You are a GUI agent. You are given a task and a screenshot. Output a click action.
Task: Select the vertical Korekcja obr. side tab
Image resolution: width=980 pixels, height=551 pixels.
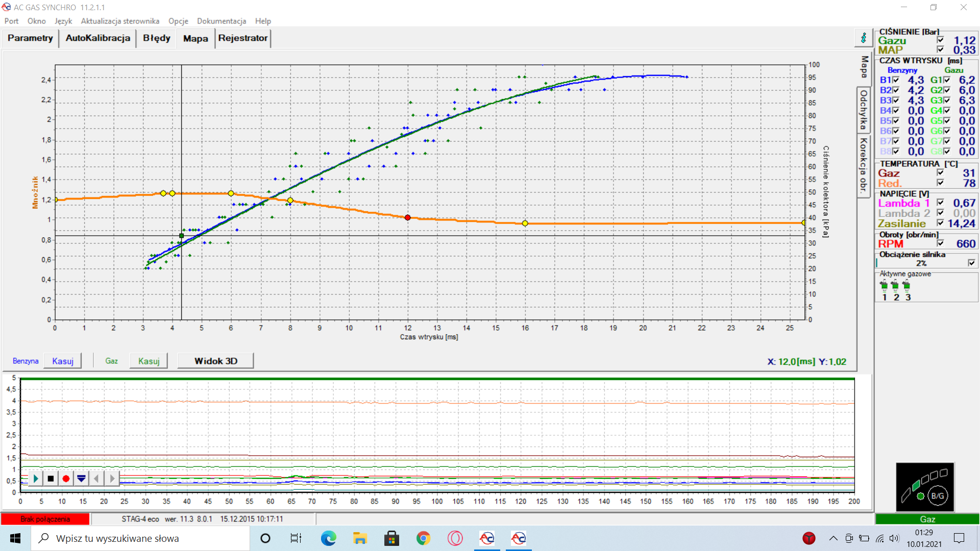(864, 166)
